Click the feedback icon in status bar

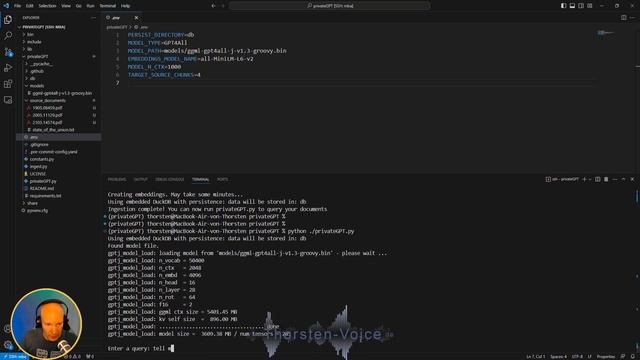[x=623, y=357]
